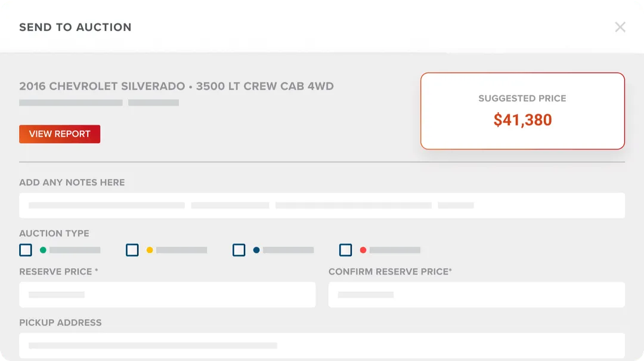Check the red auction type checkbox
The height and width of the screenshot is (361, 644).
click(345, 250)
